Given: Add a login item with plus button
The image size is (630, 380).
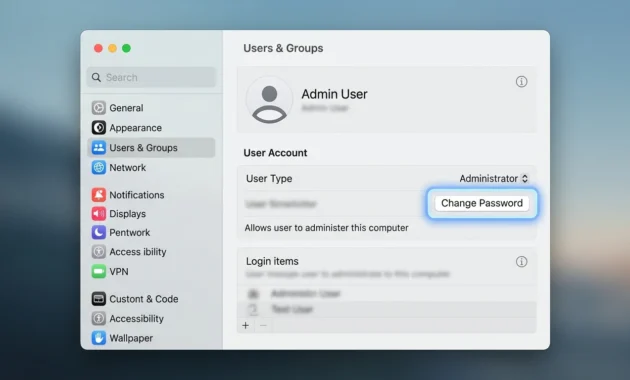Looking at the screenshot, I should [x=245, y=325].
